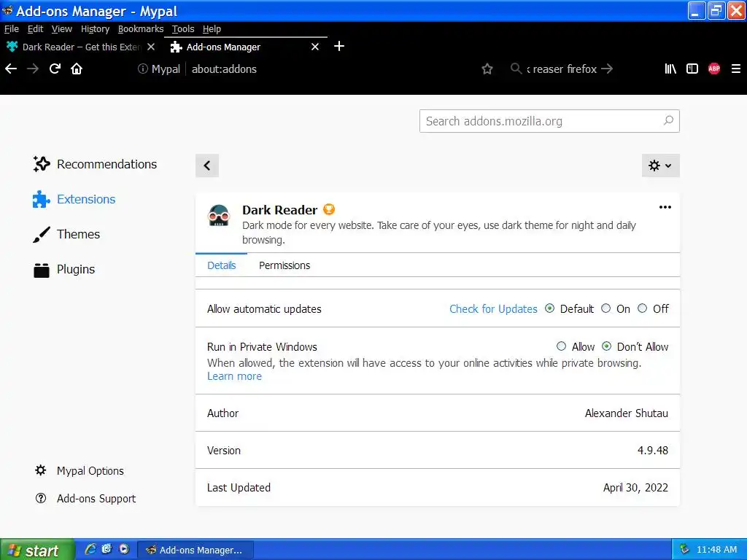Return to the extensions list via back chevron
747x560 pixels.
[207, 166]
